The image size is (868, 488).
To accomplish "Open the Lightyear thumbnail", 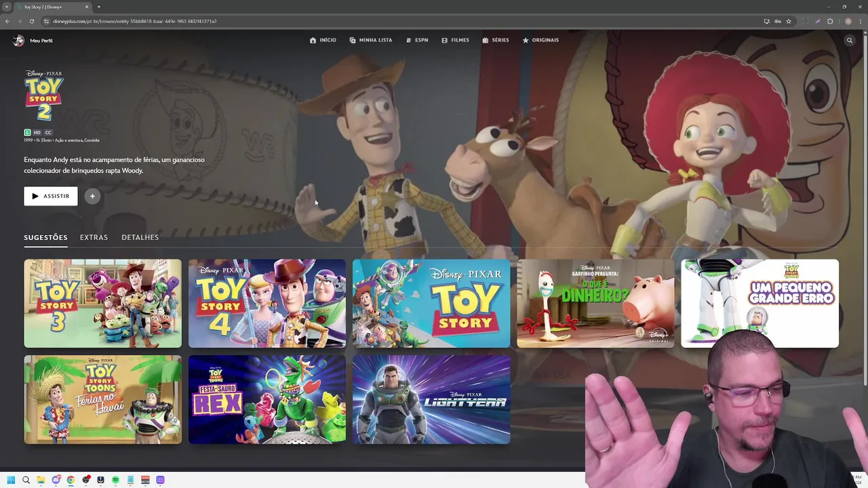I will coord(431,400).
